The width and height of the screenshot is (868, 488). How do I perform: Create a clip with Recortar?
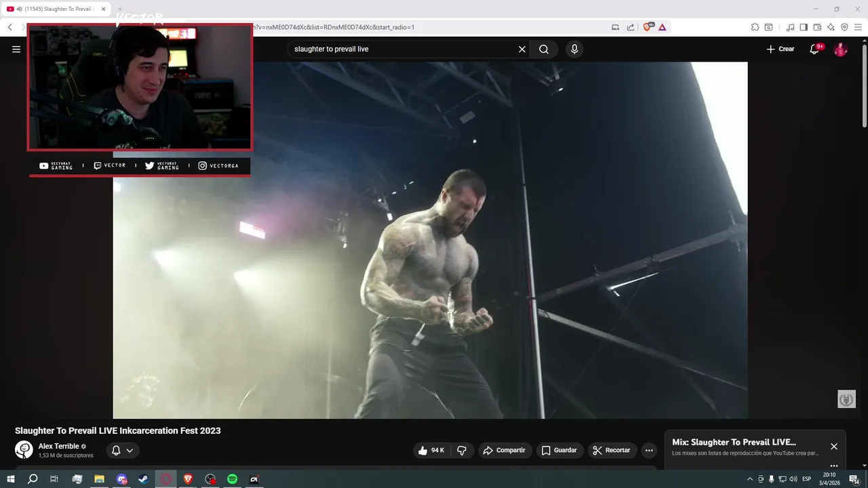click(612, 450)
